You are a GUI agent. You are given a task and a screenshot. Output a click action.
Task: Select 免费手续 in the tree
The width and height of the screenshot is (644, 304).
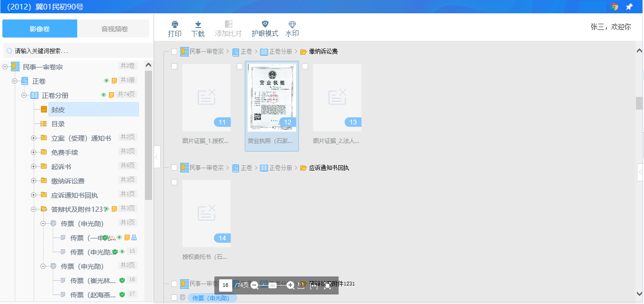pos(65,152)
